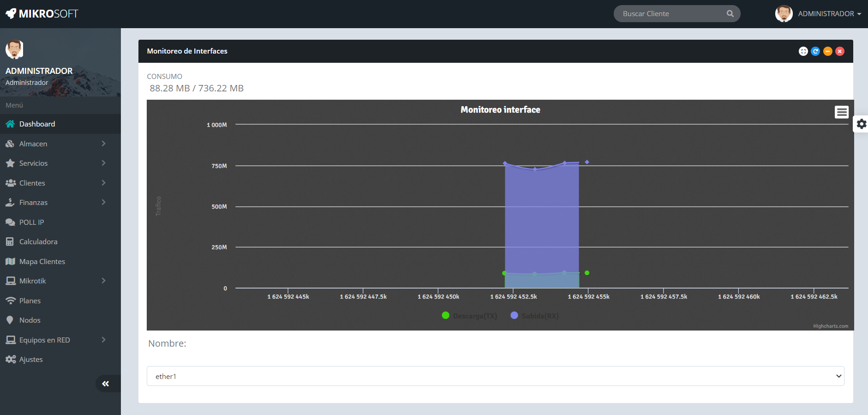This screenshot has height=415, width=868.
Task: Open the Dashboard menu item
Action: coord(60,124)
